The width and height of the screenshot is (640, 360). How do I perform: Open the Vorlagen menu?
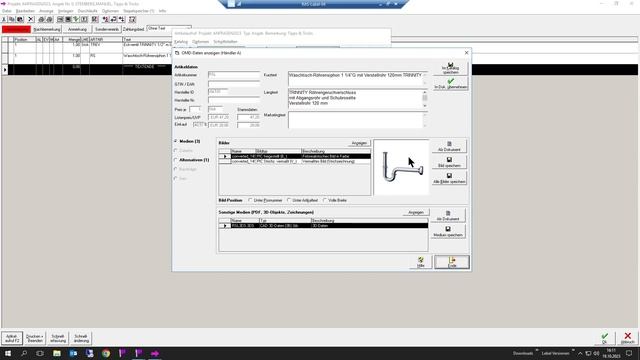pos(65,11)
